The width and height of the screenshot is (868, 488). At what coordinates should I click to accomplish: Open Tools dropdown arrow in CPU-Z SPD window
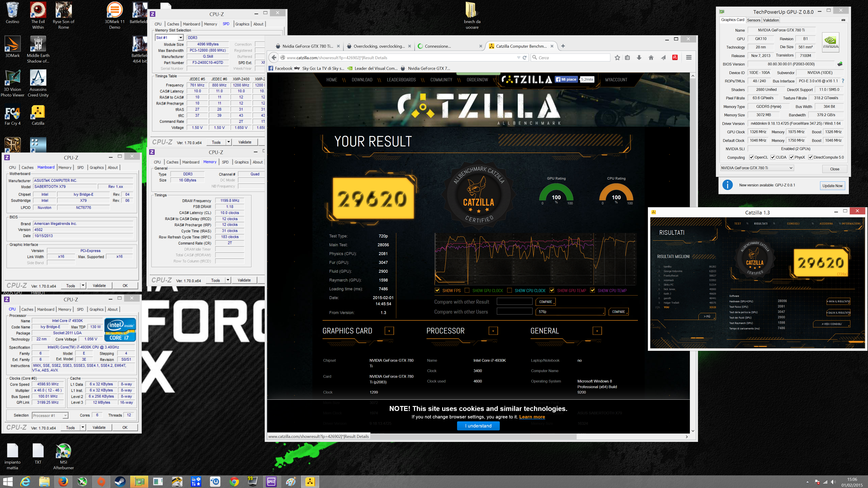click(229, 142)
